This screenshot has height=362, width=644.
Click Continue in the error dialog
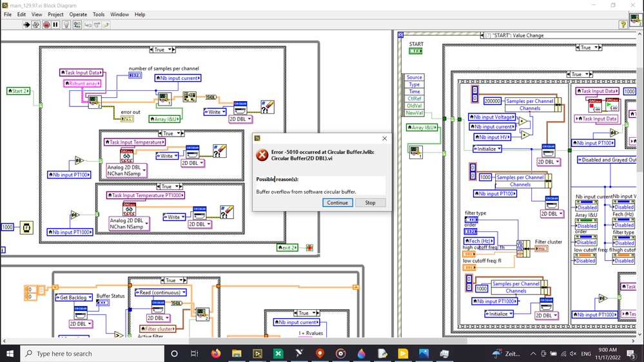[x=337, y=202]
